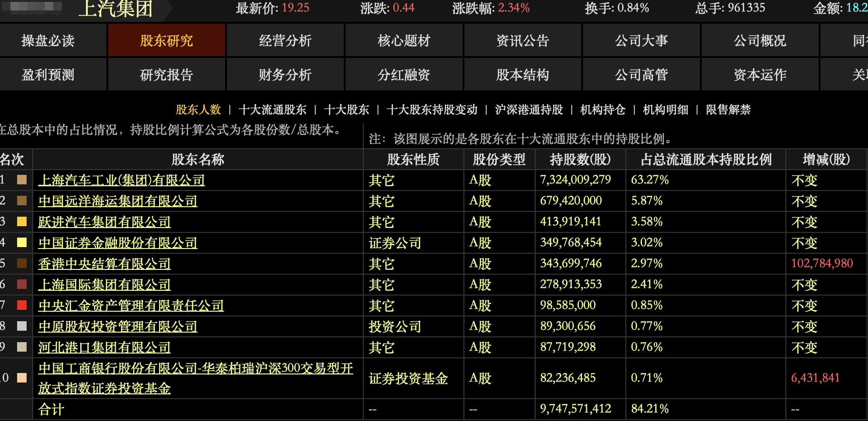Open 香港中央结算有限公司 link
This screenshot has width=868, height=421.
click(104, 264)
